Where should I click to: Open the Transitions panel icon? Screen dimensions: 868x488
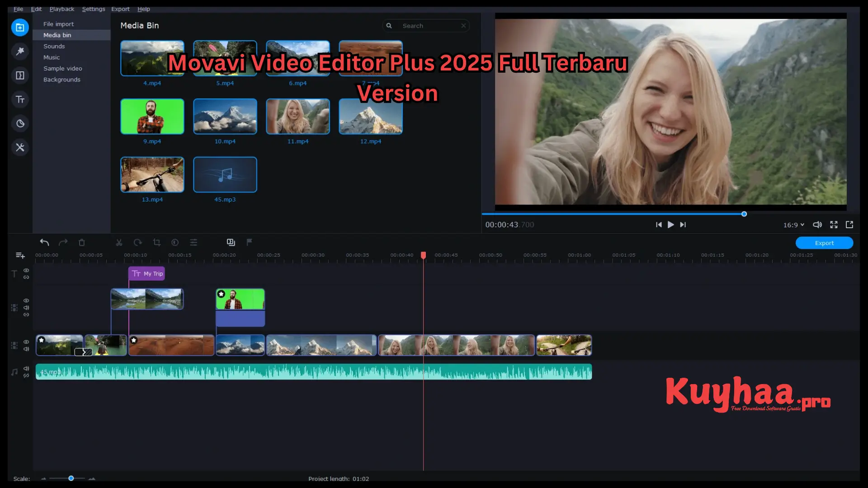click(x=20, y=75)
